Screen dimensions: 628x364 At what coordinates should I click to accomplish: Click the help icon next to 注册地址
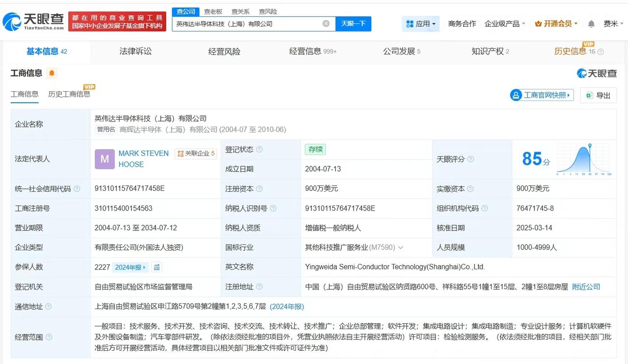(259, 286)
